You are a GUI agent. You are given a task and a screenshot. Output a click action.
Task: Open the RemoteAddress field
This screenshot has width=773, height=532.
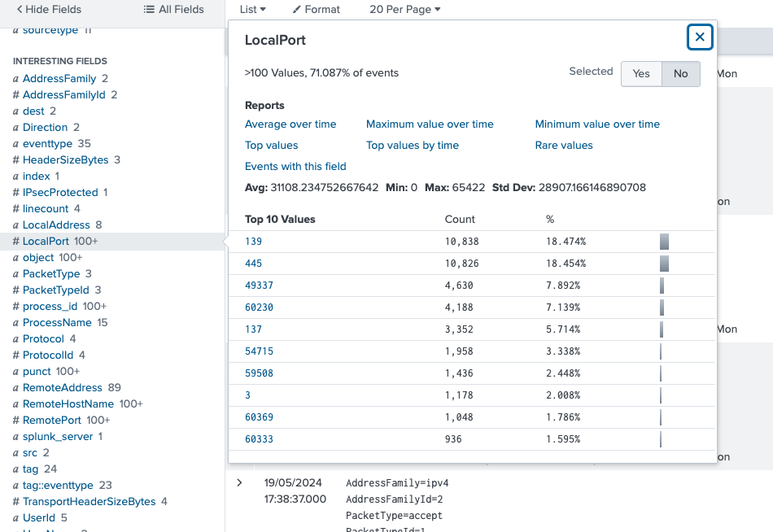pyautogui.click(x=62, y=387)
